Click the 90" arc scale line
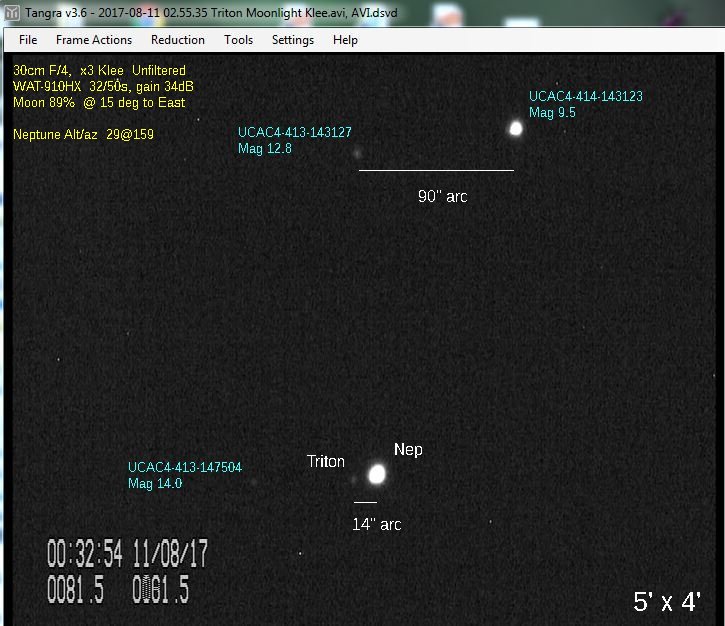725x626 pixels. tap(436, 170)
